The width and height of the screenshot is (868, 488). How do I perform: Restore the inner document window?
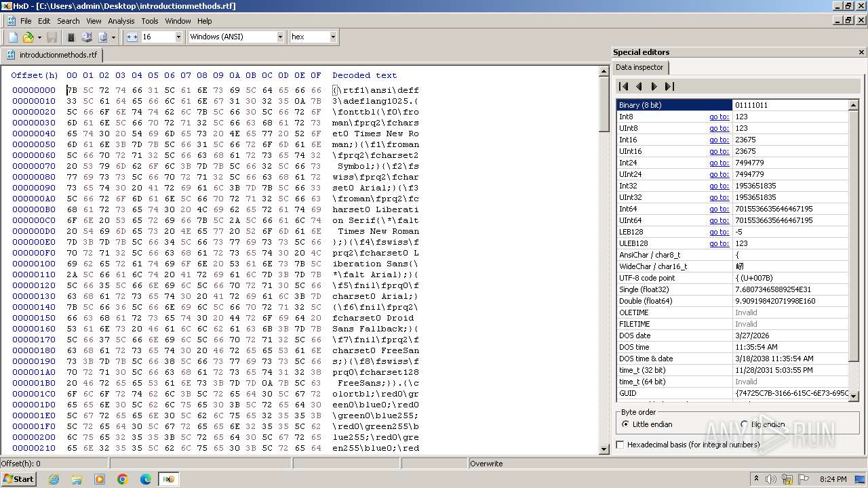(848, 20)
